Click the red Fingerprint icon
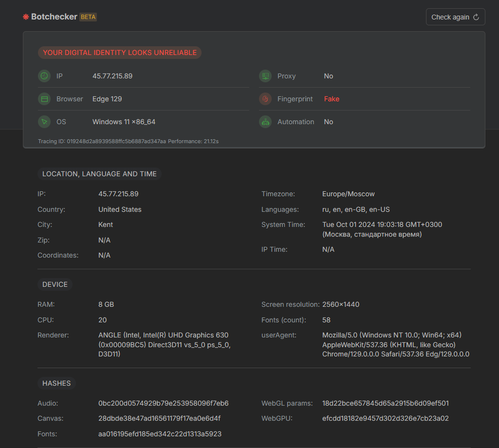This screenshot has height=448, width=499. (265, 99)
